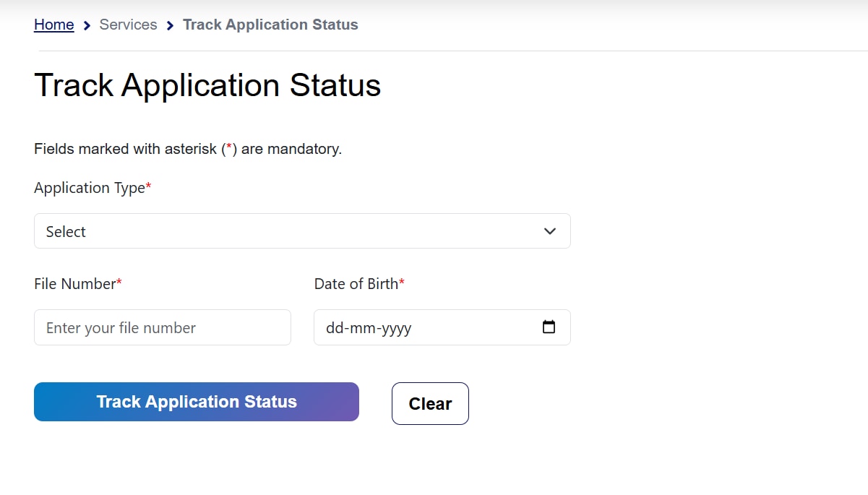Click the Clear button
868x495 pixels.
tap(430, 403)
